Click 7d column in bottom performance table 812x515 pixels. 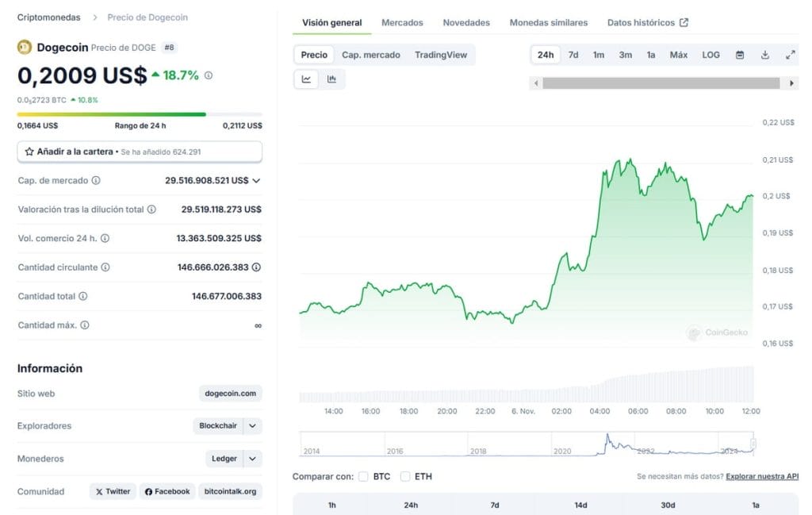pyautogui.click(x=495, y=505)
